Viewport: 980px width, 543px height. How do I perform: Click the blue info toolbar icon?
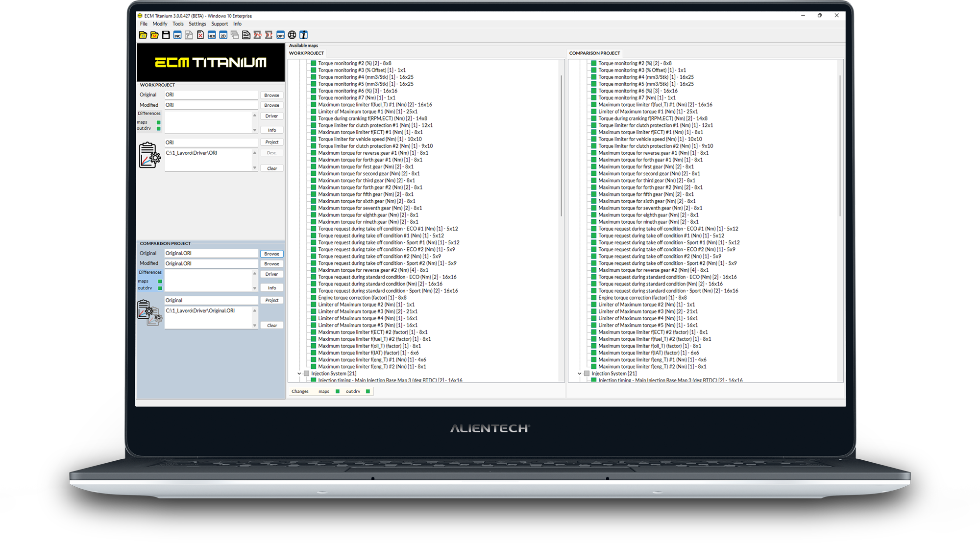coord(304,35)
